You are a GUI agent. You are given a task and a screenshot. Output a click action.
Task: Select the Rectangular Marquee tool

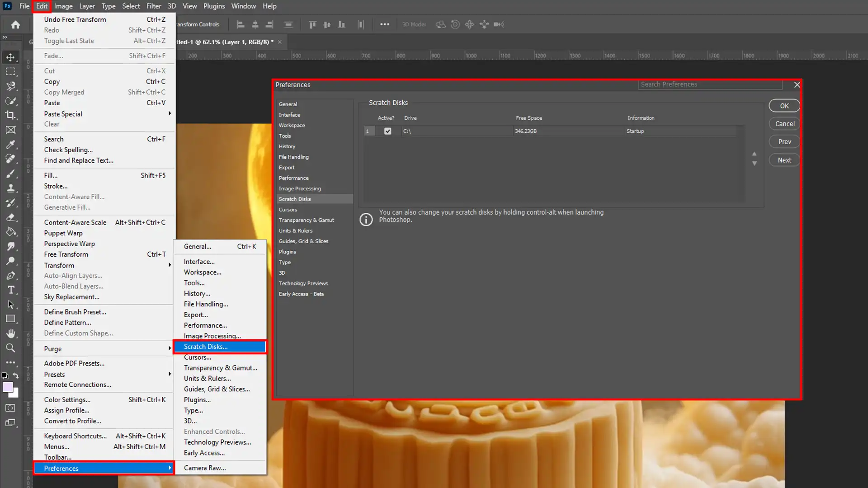pos(10,72)
